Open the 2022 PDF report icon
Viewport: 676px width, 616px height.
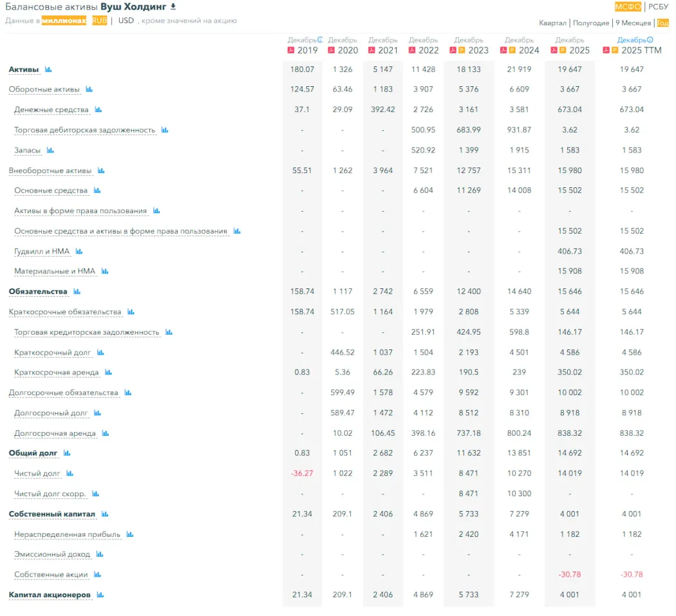click(x=412, y=50)
